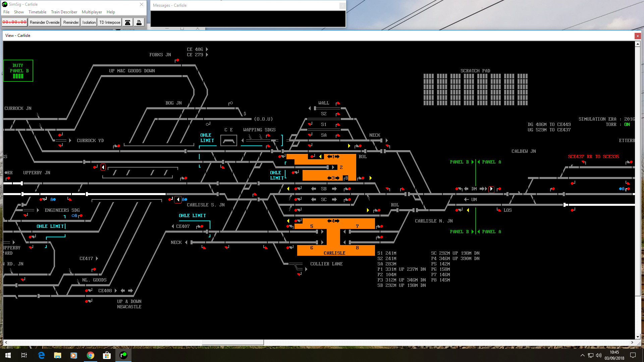Open the File menu
The width and height of the screenshot is (644, 362).
click(x=6, y=12)
